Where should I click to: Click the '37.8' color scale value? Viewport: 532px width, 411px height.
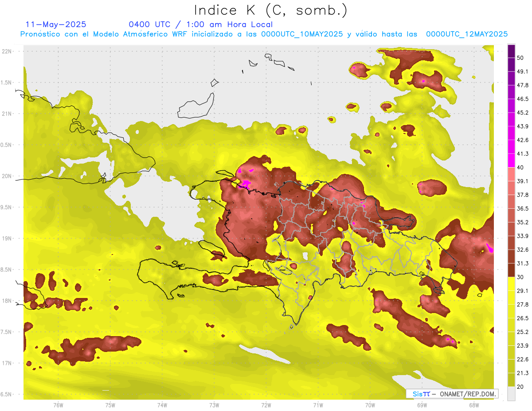(523, 195)
